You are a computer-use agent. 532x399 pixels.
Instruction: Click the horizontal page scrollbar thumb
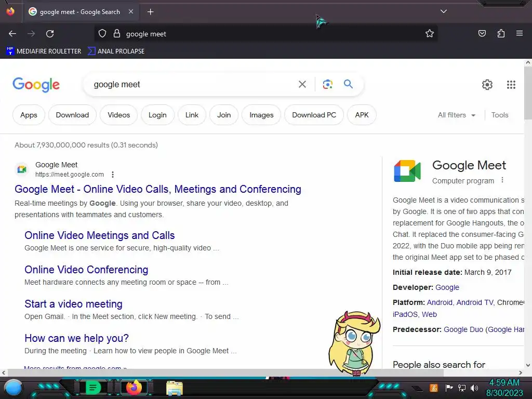point(225,373)
